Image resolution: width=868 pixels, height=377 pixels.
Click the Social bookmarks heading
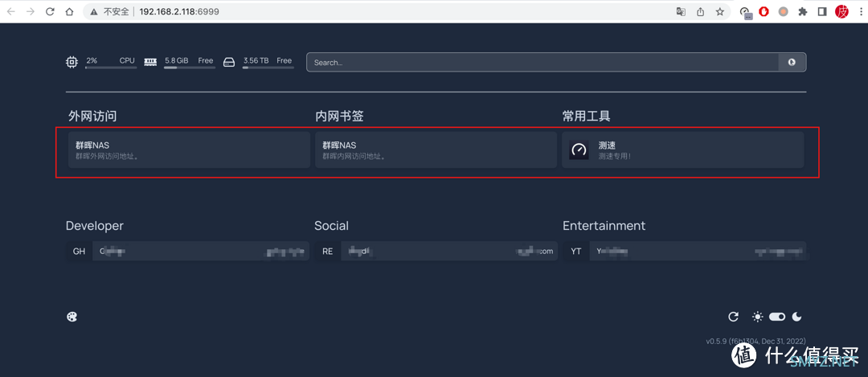point(332,226)
